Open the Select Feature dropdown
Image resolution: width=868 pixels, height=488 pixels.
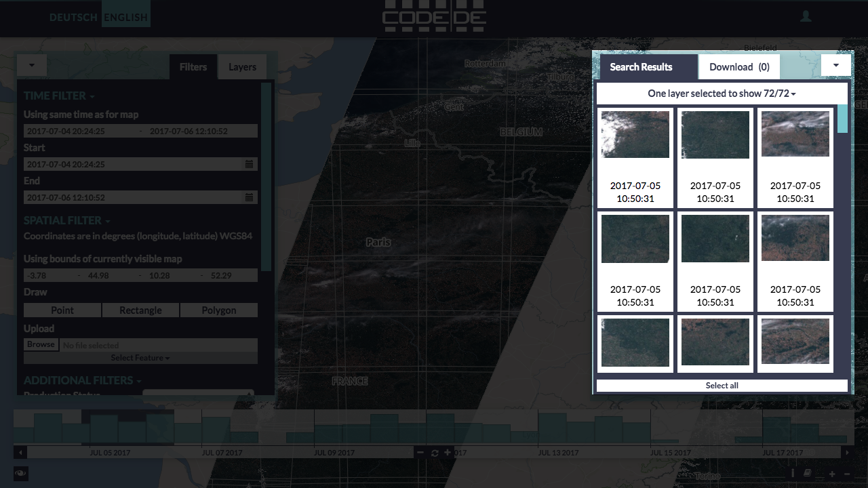[x=140, y=358]
